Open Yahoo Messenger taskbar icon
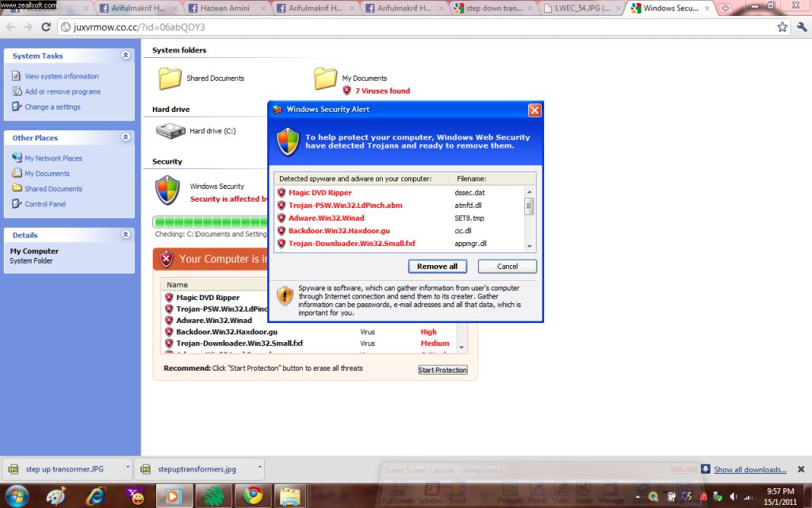Viewport: 812px width, 508px height. click(x=136, y=496)
